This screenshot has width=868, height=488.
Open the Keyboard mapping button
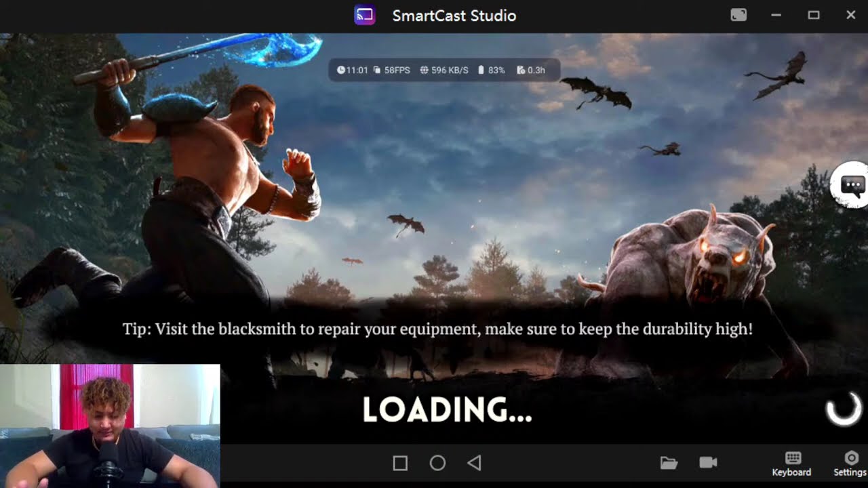pyautogui.click(x=791, y=464)
